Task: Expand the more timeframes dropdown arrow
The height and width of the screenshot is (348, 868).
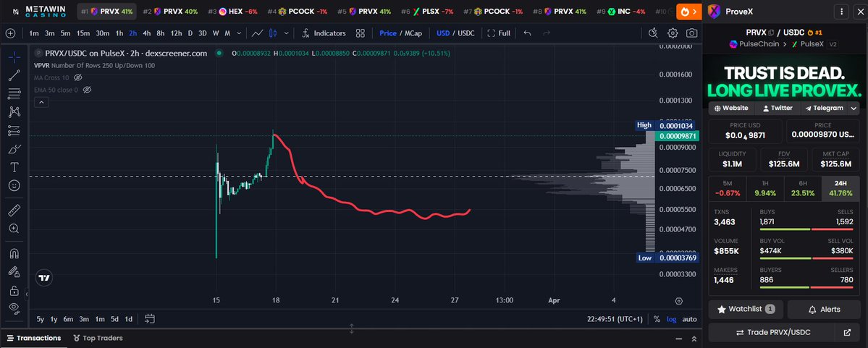Action: [x=239, y=33]
